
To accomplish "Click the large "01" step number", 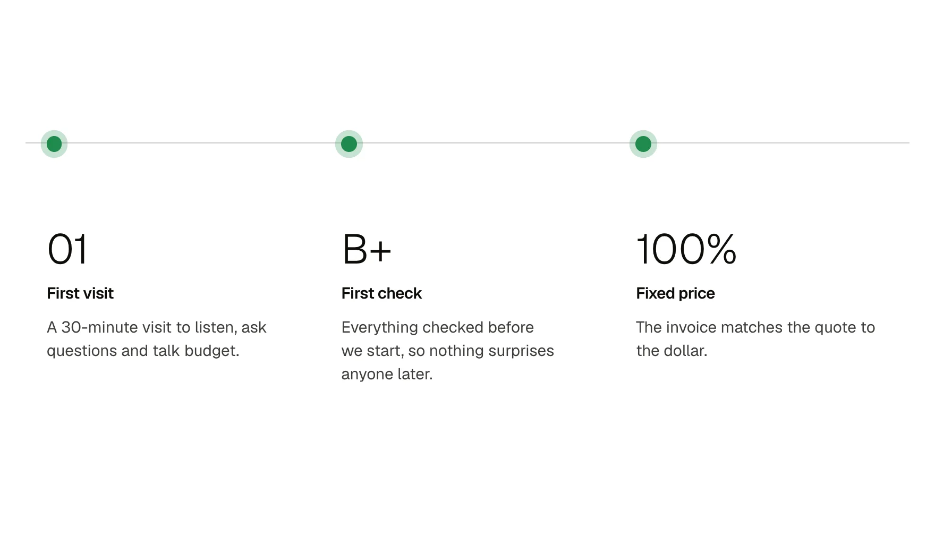I will coord(67,249).
